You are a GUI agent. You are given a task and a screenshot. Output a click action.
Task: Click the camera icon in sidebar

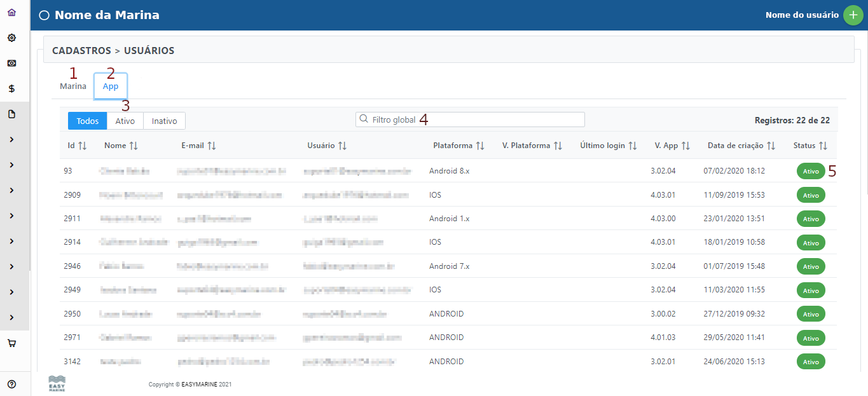(11, 64)
